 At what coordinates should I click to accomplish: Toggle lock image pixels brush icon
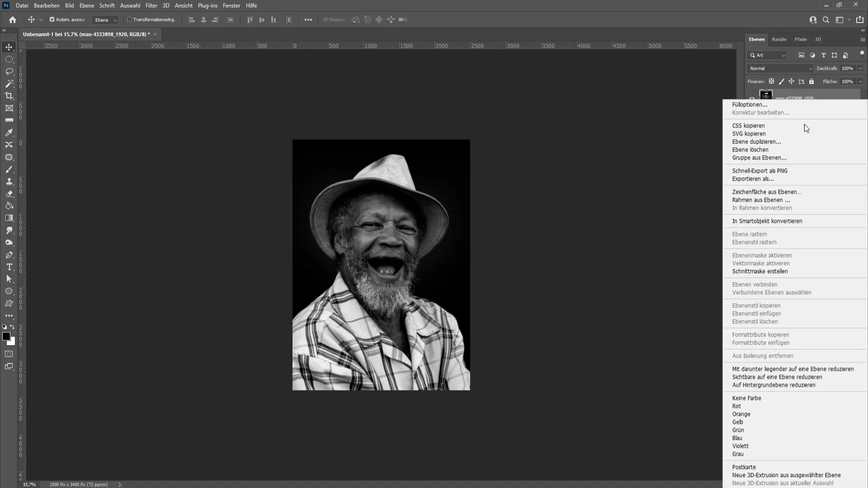(782, 81)
